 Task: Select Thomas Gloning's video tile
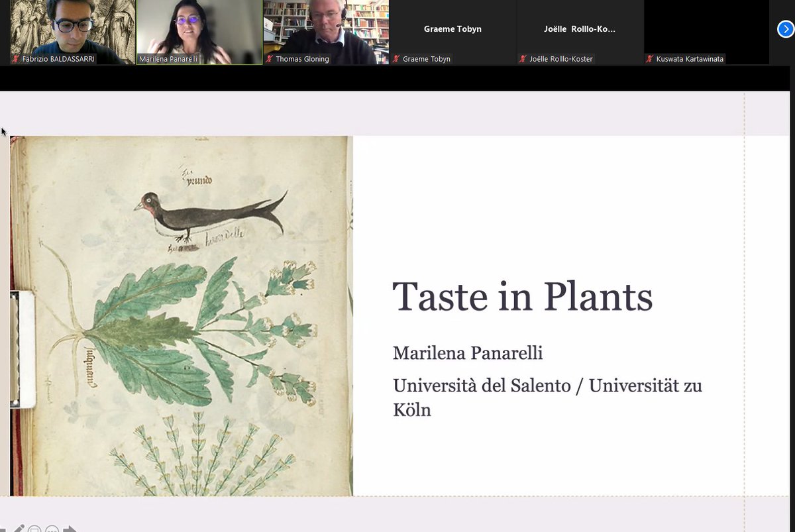pyautogui.click(x=325, y=32)
